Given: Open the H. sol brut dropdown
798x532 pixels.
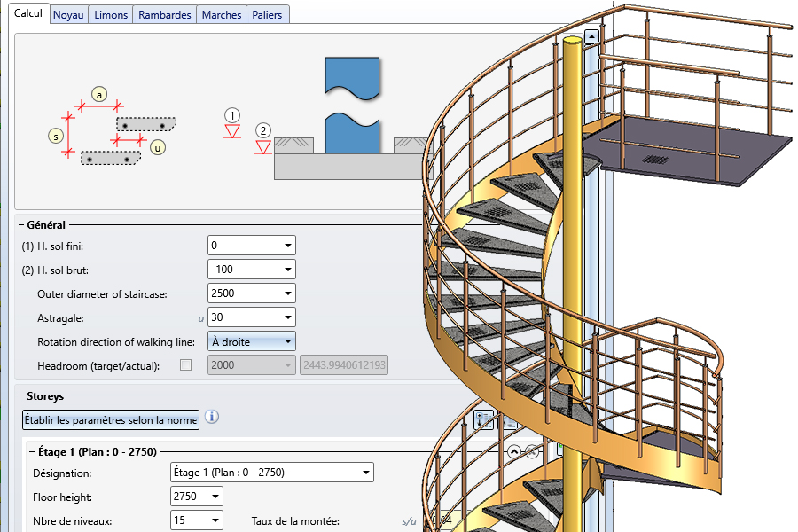Looking at the screenshot, I should [x=287, y=270].
